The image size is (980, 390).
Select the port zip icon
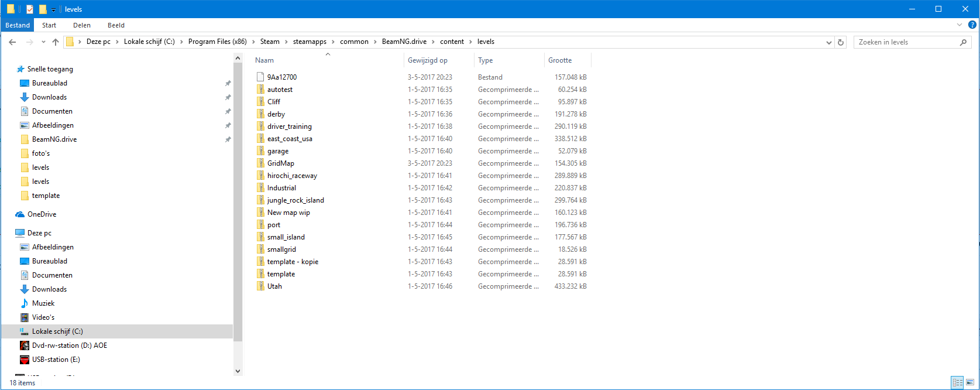261,224
